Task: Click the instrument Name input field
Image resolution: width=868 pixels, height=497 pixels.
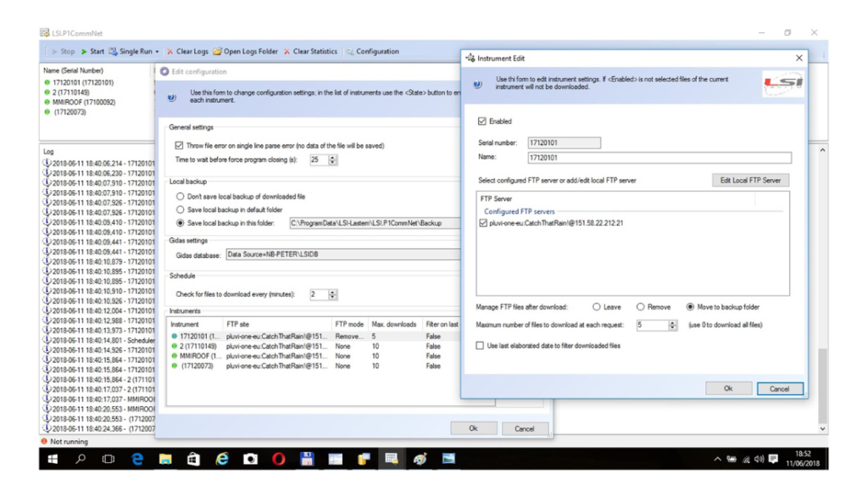Action: coord(659,158)
